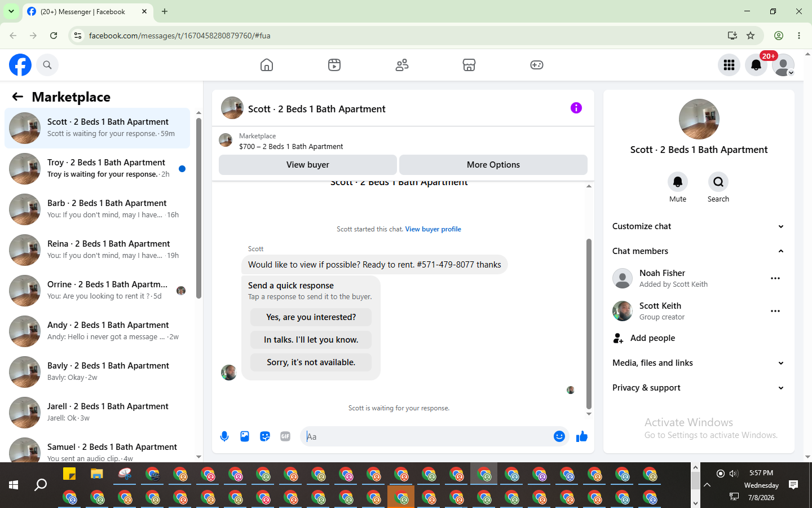Click Scott's profile picture in the chat header

232,108
